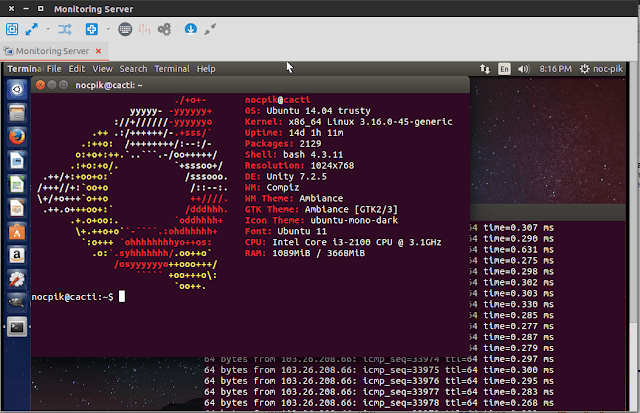This screenshot has height=413, width=640.
Task: Open the En keyboard layout indicator
Action: point(504,69)
